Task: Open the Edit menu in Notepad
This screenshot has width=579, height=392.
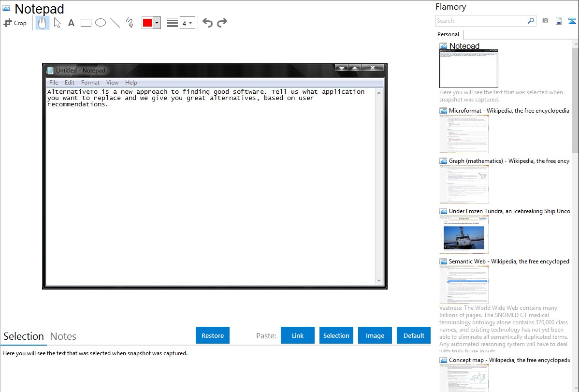Action: pos(70,82)
